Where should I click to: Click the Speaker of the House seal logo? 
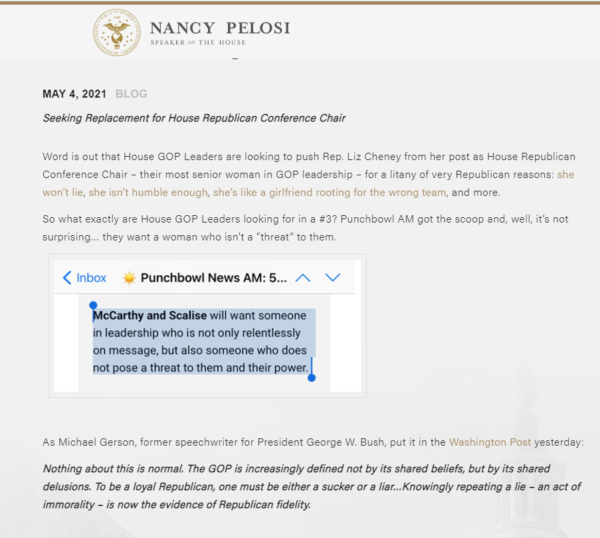(x=117, y=33)
